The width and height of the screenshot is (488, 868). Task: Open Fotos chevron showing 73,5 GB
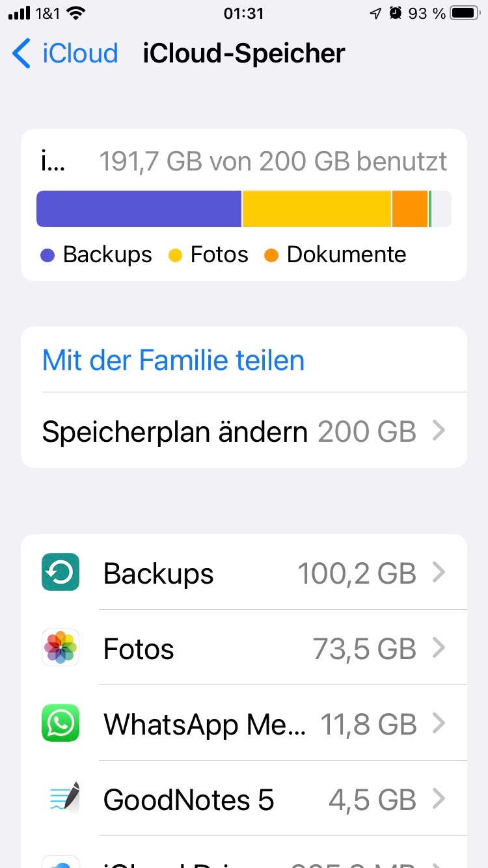point(439,648)
